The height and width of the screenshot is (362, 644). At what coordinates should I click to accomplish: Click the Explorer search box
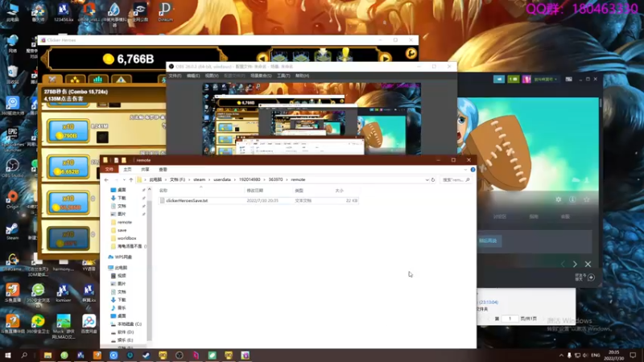456,179
